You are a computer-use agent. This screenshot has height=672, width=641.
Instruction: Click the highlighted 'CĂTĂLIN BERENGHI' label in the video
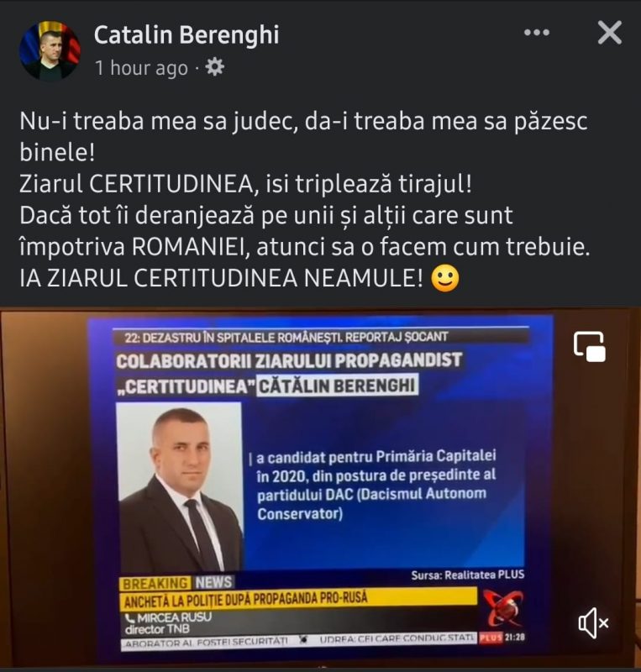pos(337,386)
